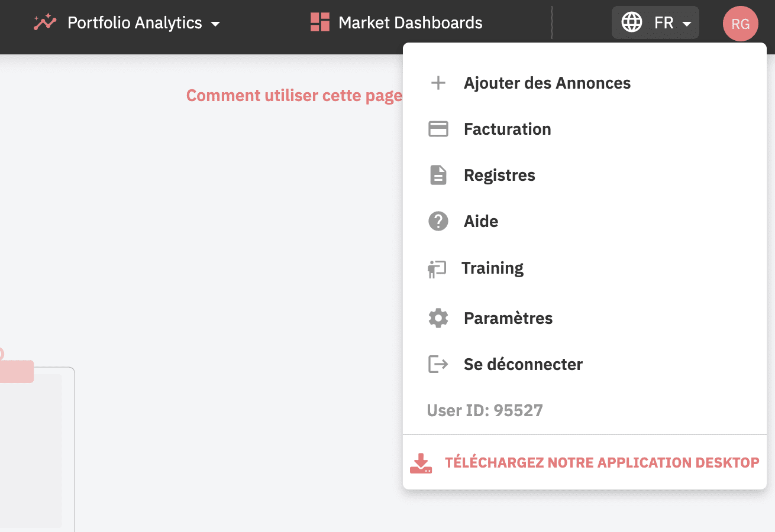Open the Portfolio Analytics menu label
Image resolution: width=775 pixels, height=532 pixels.
135,23
